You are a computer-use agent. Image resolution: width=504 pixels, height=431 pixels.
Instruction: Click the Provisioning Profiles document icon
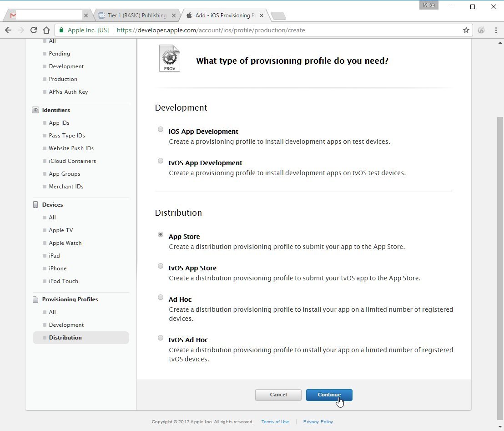click(35, 299)
